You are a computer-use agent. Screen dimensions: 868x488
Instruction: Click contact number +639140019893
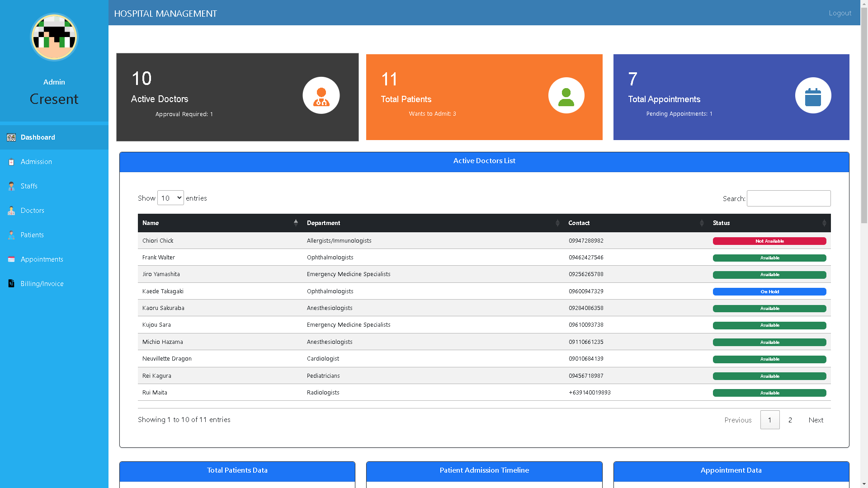[590, 392]
